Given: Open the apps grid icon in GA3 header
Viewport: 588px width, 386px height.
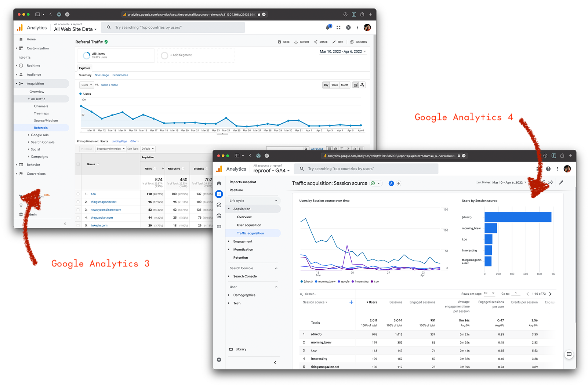Looking at the screenshot, I should (x=338, y=28).
